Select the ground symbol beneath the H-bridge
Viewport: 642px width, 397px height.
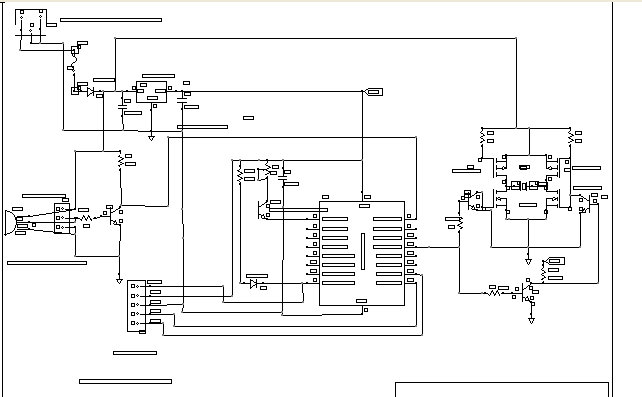coord(528,261)
